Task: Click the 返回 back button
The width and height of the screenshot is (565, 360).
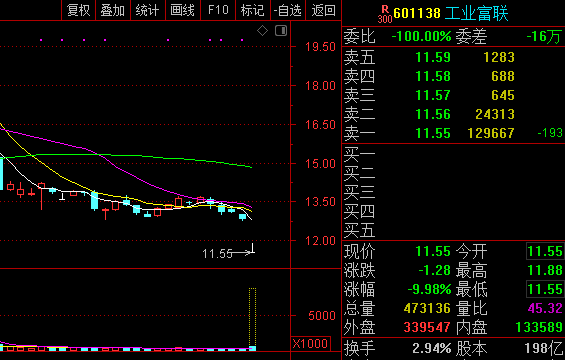Action: coord(324,10)
